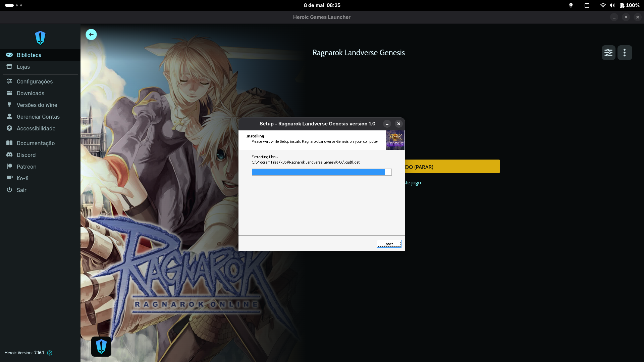
Task: Open Discord link in sidebar
Action: tap(40, 155)
